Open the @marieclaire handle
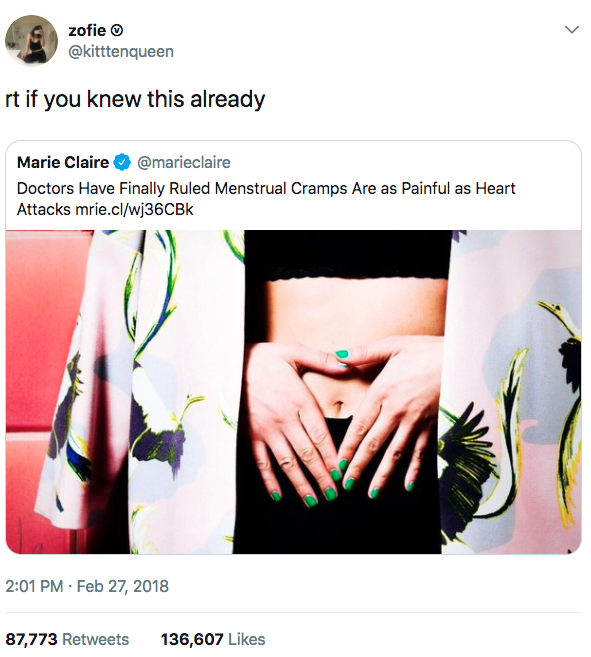 184,162
